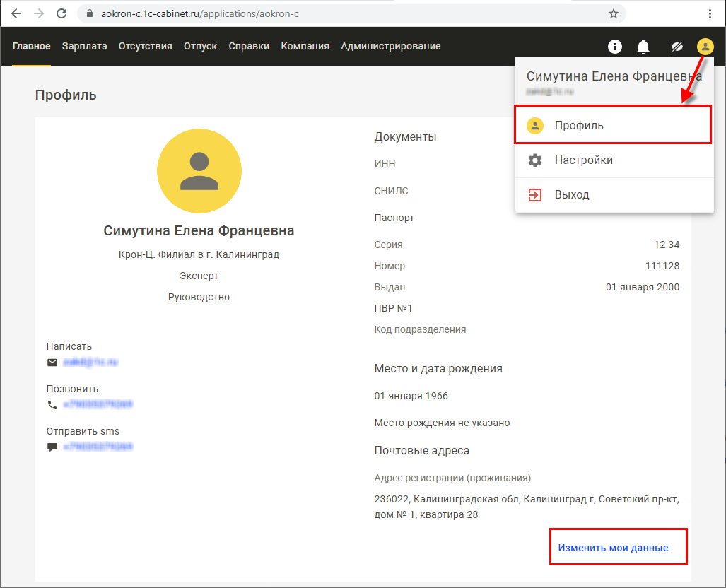
Task: Click the info icon in header
Action: [615, 47]
